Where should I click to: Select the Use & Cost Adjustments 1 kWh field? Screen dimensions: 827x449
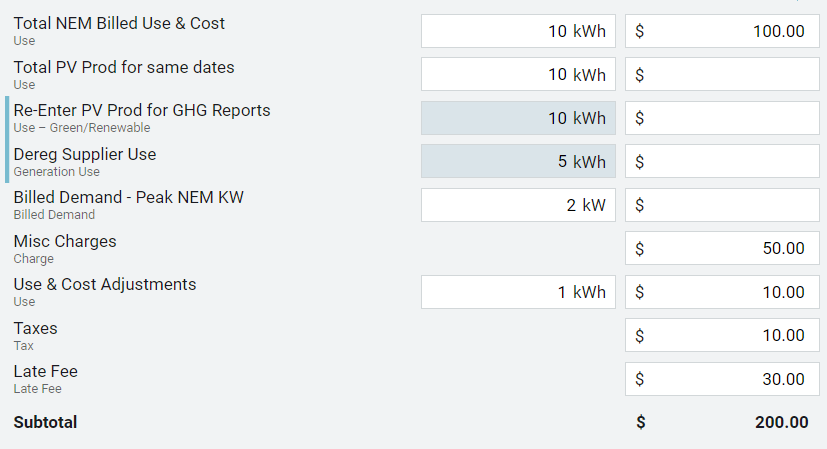(518, 292)
